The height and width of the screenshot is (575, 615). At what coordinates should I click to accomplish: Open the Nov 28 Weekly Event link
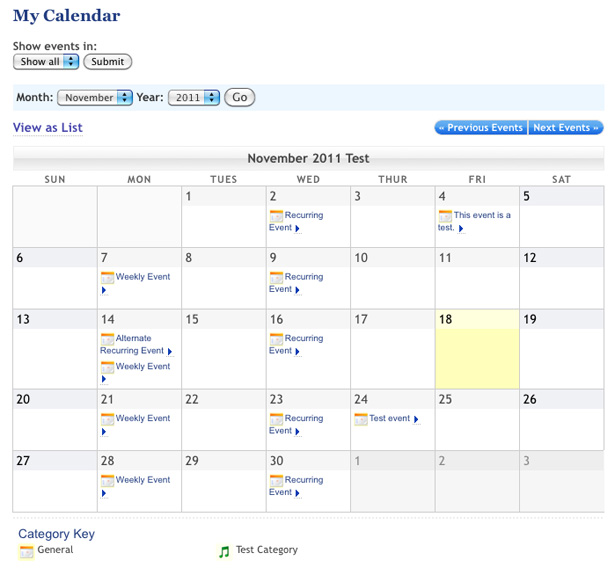[x=143, y=480]
